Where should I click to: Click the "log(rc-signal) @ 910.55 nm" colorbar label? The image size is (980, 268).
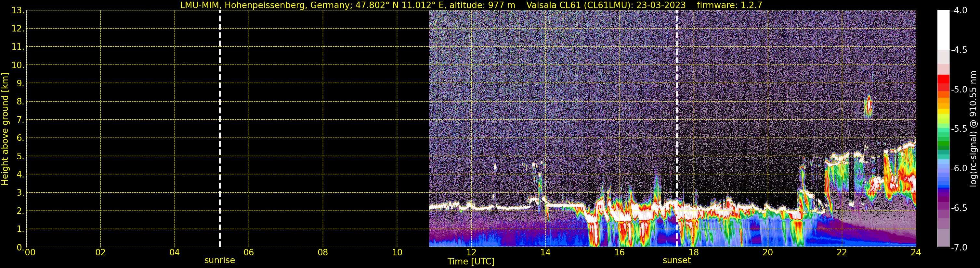click(x=973, y=129)
